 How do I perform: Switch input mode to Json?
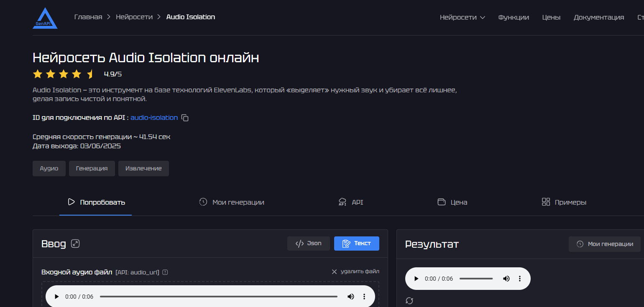click(x=309, y=244)
